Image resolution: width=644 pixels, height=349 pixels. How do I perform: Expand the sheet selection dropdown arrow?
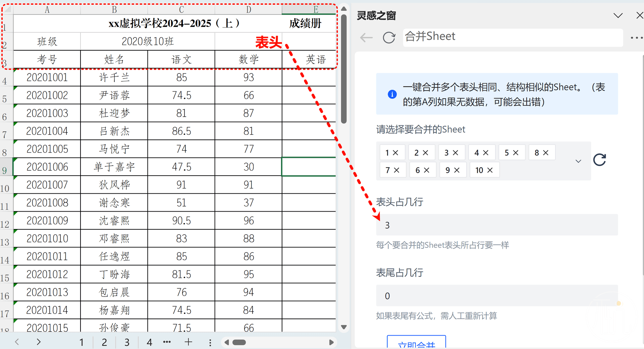[x=578, y=161]
